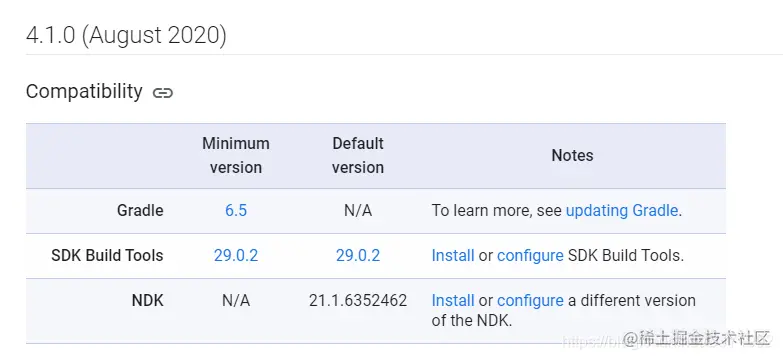Click the NDK row label
The image size is (783, 360).
[x=147, y=301]
